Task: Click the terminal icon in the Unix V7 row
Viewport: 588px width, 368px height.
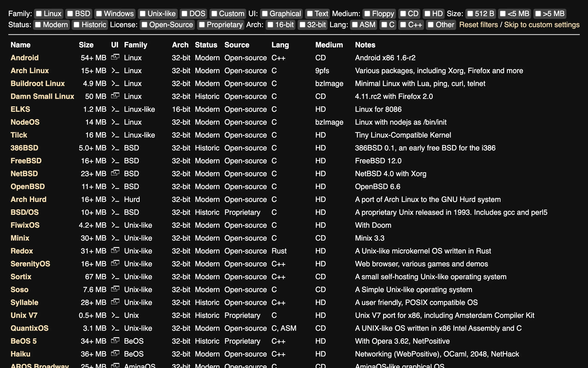Action: (x=115, y=316)
